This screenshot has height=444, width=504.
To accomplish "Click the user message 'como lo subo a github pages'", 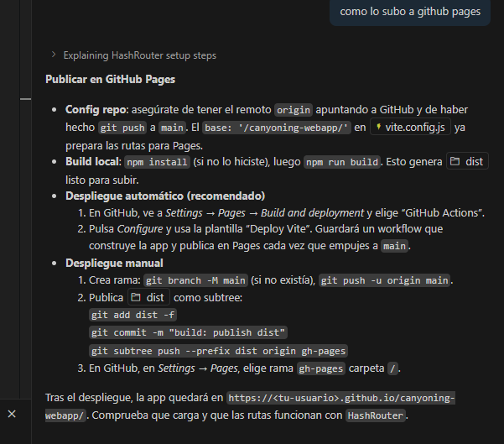I will coord(410,12).
